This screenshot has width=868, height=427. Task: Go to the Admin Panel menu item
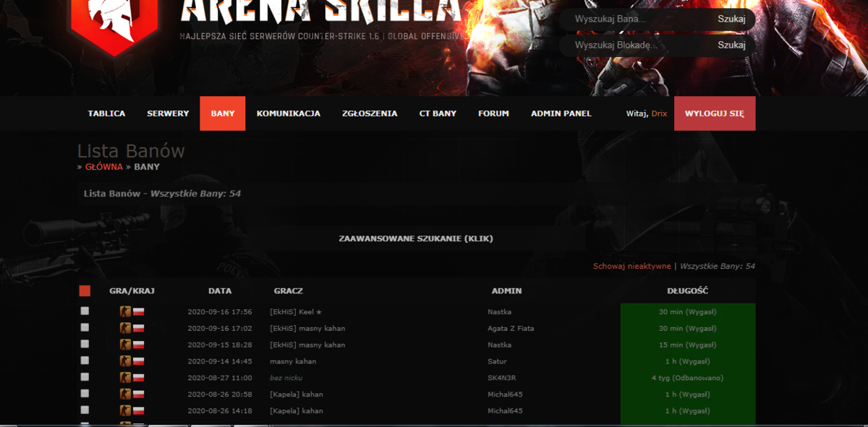pyautogui.click(x=561, y=113)
